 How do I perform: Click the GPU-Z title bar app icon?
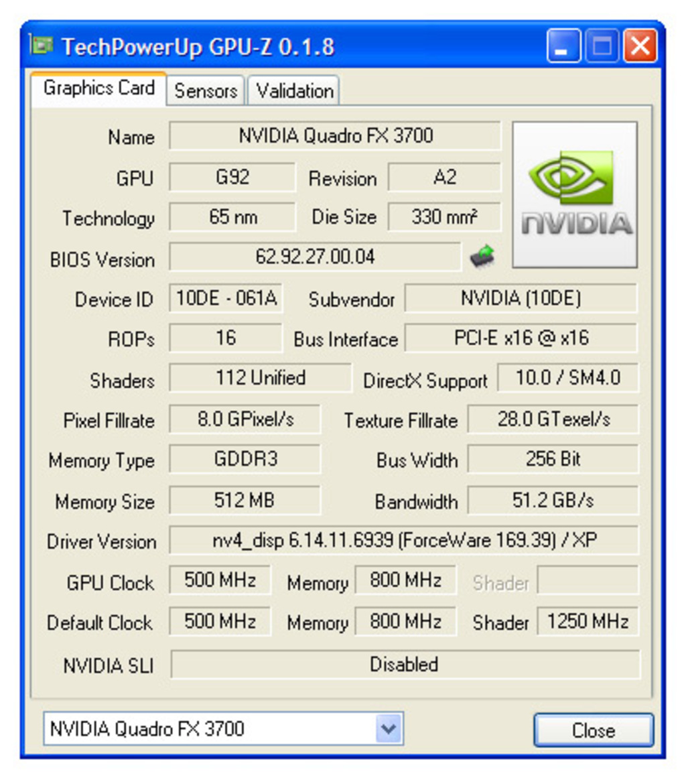(x=42, y=45)
